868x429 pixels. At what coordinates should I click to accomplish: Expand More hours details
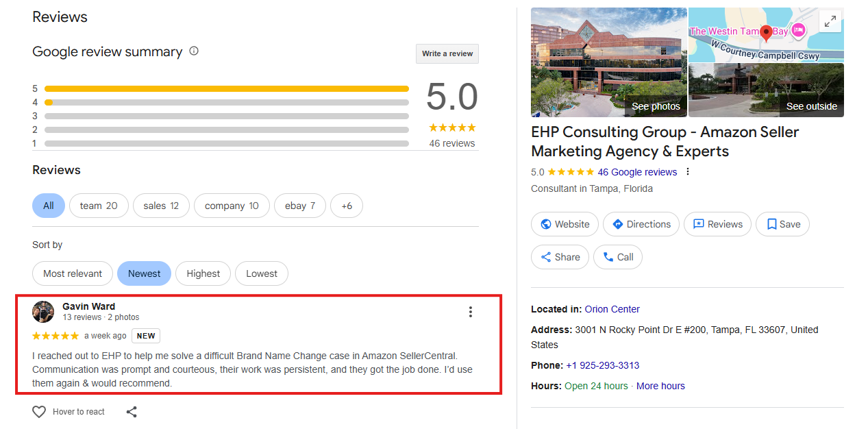click(x=660, y=386)
